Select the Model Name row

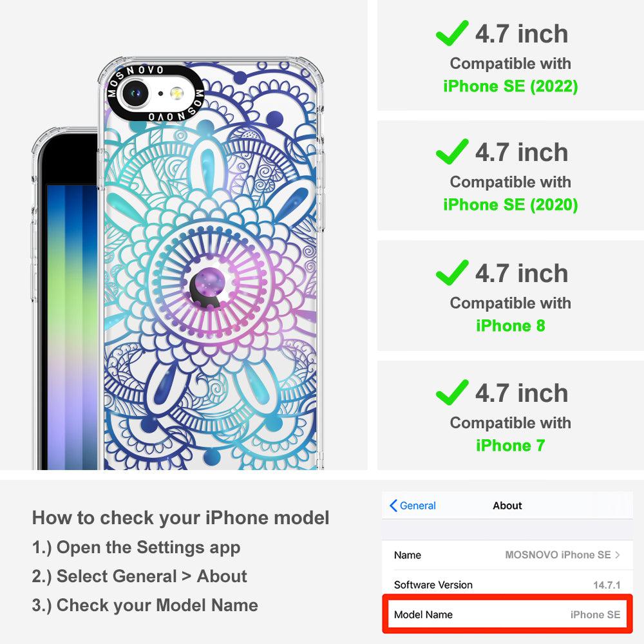pyautogui.click(x=507, y=614)
